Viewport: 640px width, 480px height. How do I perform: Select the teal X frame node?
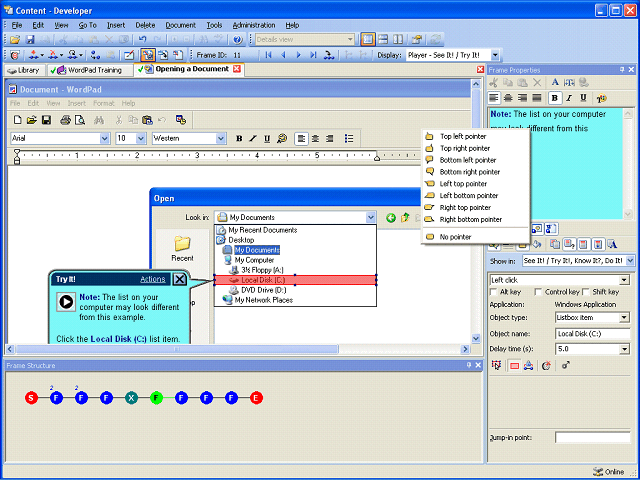[131, 398]
